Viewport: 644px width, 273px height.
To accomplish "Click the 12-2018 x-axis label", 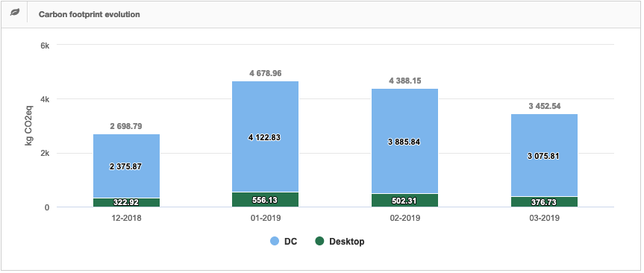I will tap(126, 219).
